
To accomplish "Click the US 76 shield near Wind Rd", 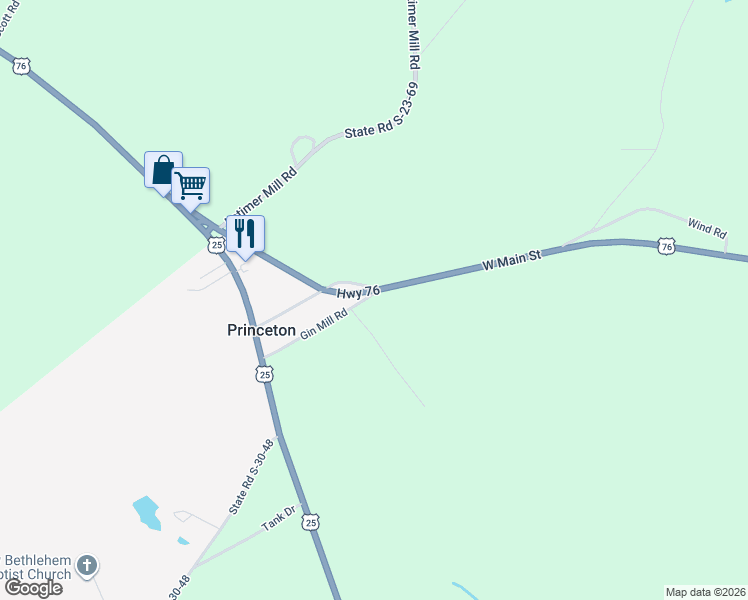I will (666, 246).
